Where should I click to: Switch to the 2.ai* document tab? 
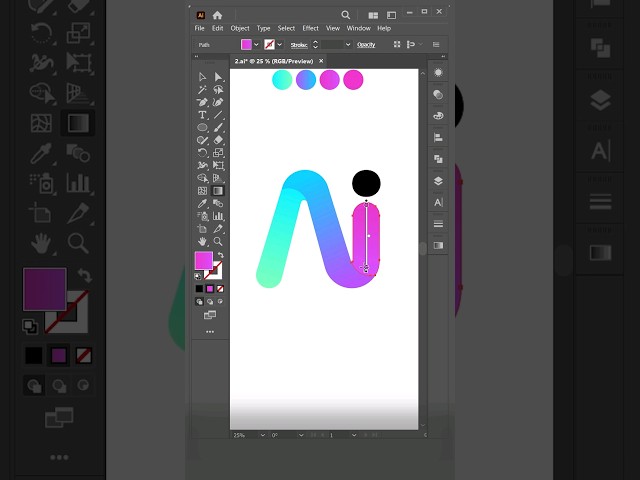coord(274,61)
